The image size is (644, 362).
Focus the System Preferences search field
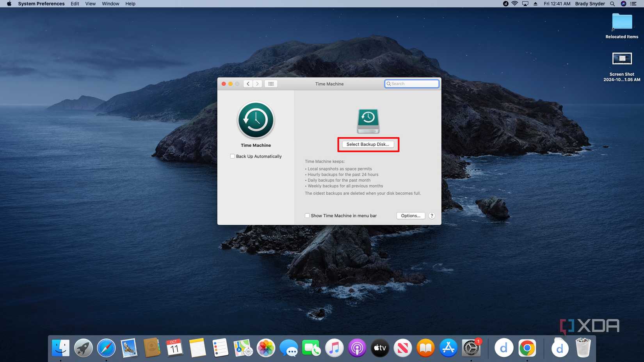pos(412,84)
